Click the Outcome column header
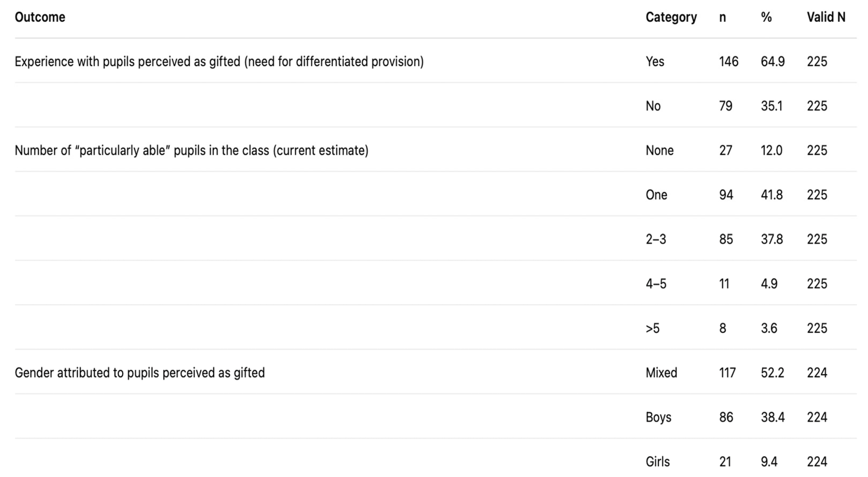 40,17
